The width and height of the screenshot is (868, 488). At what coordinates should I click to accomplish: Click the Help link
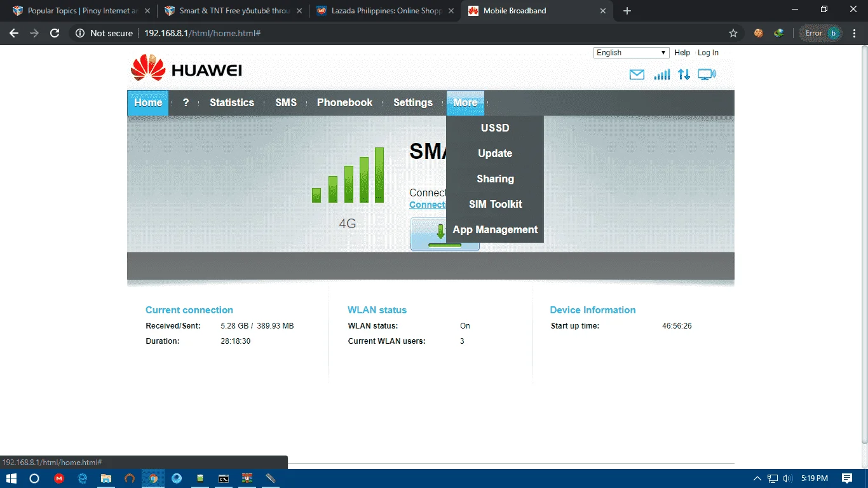click(682, 53)
